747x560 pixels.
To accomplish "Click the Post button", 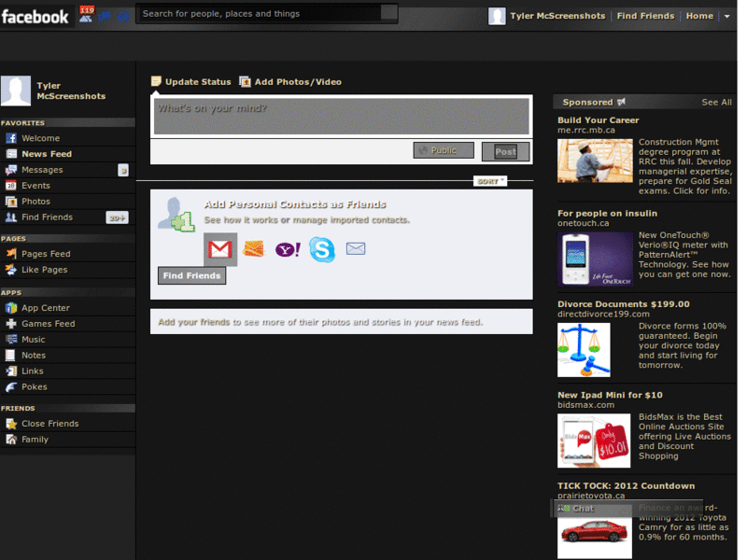I will [505, 152].
